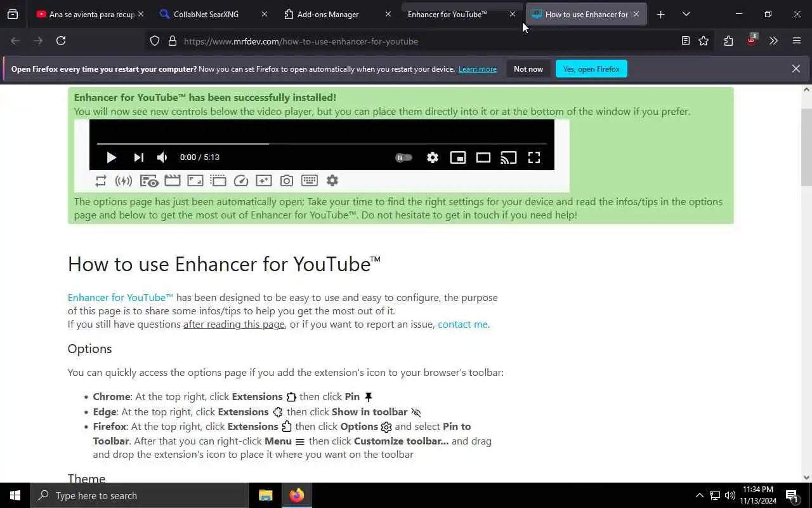812x508 pixels.
Task: Toggle reader view in address bar
Action: tap(685, 41)
